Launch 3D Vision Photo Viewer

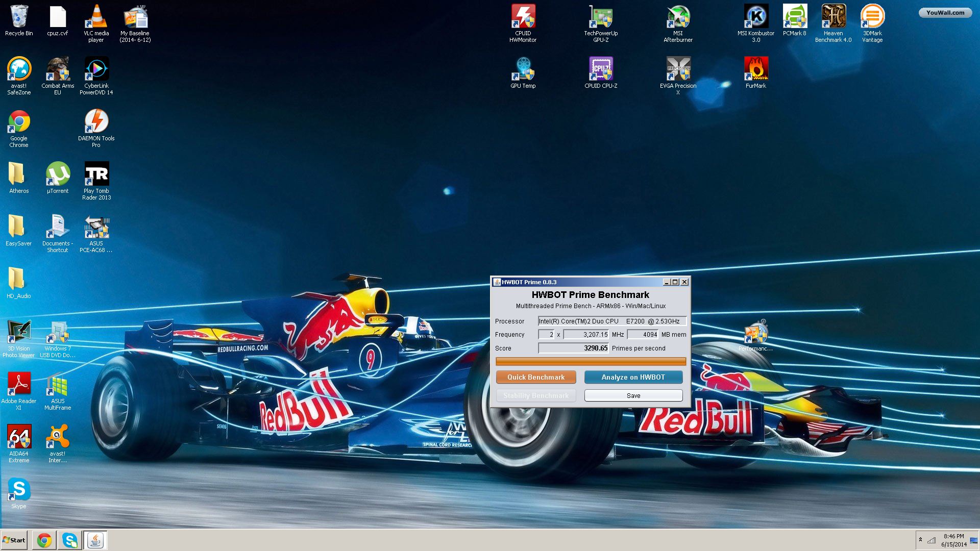[x=19, y=338]
